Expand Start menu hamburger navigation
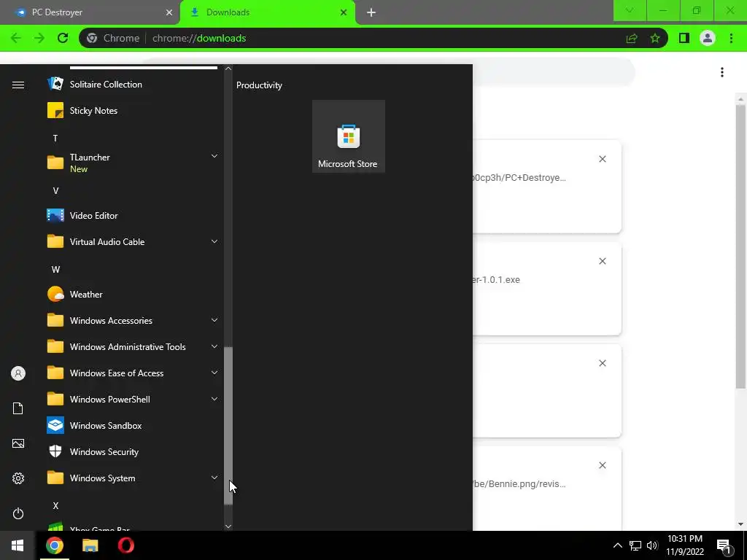Image resolution: width=747 pixels, height=560 pixels. click(x=18, y=85)
